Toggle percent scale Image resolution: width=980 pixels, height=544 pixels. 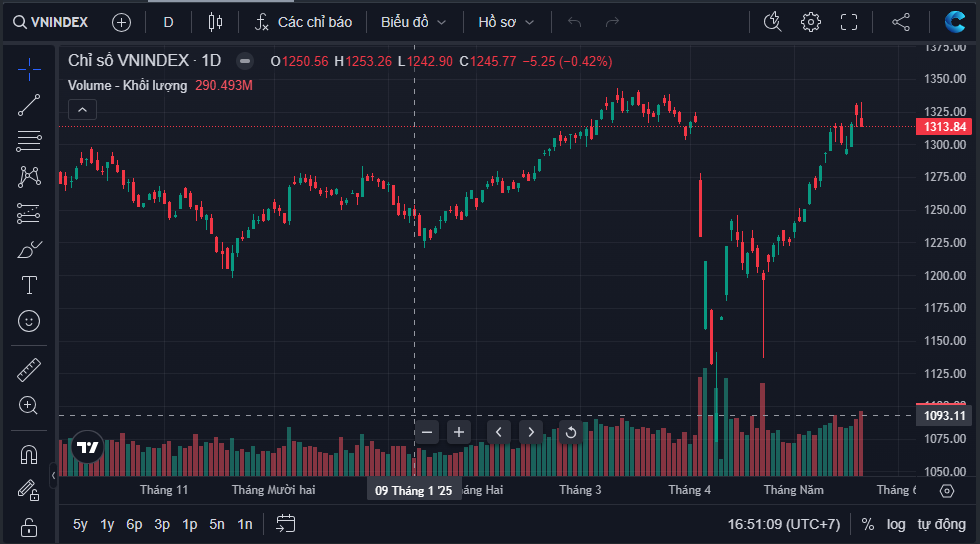click(868, 524)
